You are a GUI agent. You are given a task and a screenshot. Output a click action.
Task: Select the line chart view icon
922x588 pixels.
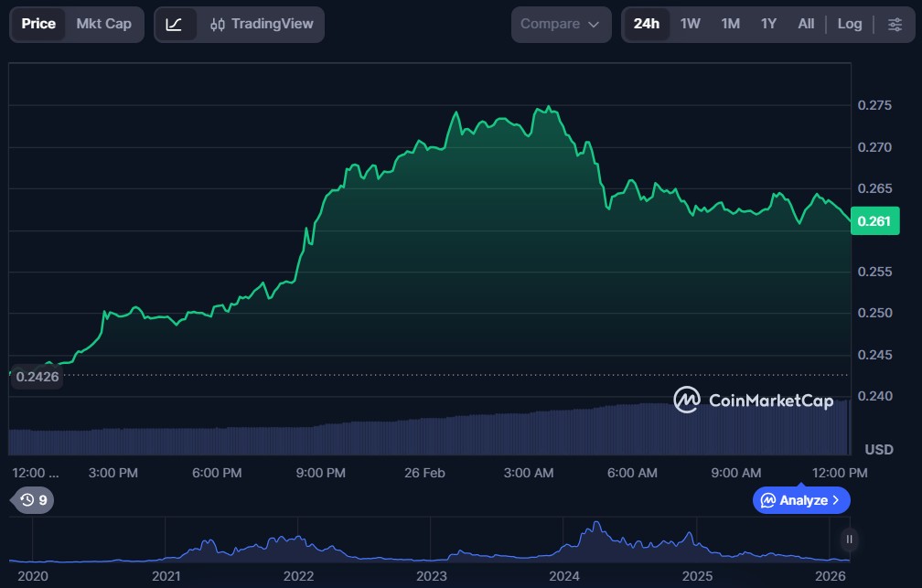(174, 25)
